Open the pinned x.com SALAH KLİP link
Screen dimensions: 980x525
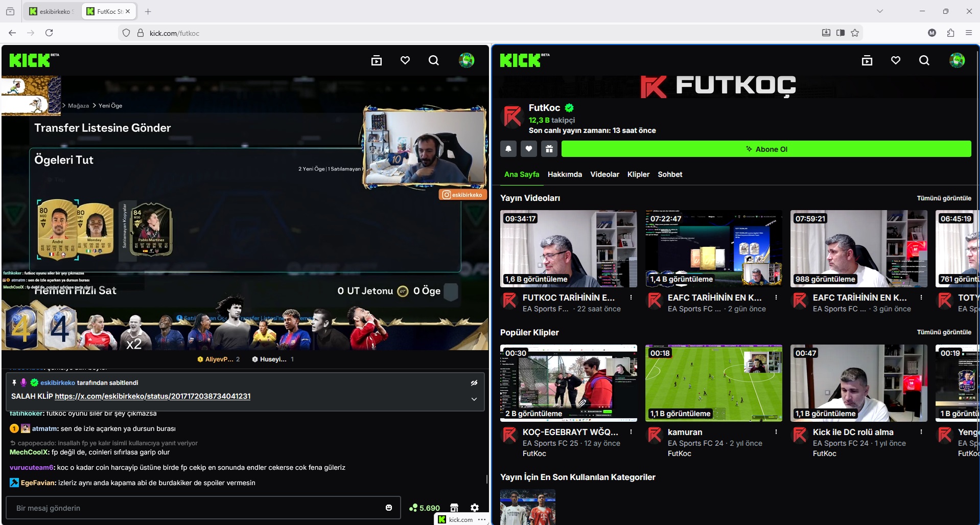tap(152, 396)
